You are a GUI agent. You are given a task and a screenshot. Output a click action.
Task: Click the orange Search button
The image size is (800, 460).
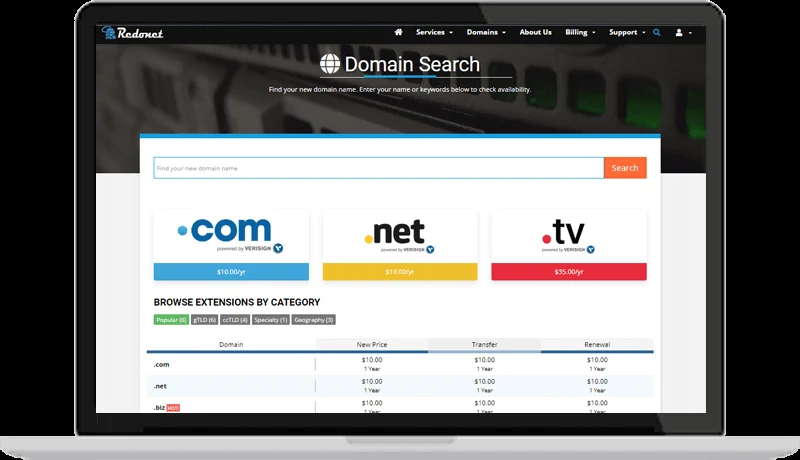[625, 168]
